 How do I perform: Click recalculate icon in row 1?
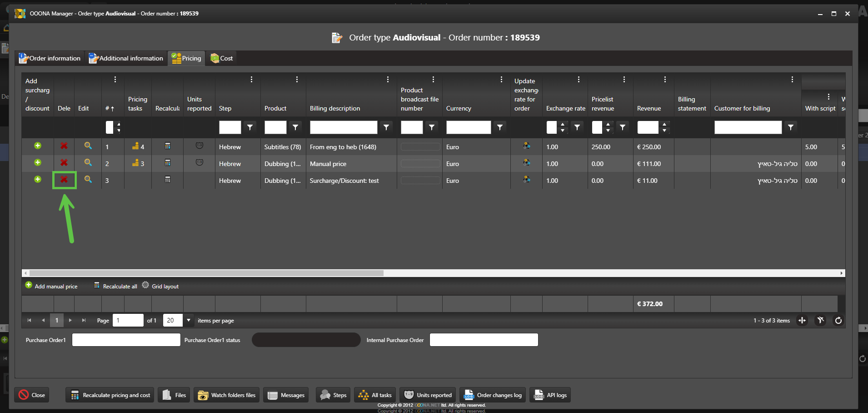coord(168,146)
